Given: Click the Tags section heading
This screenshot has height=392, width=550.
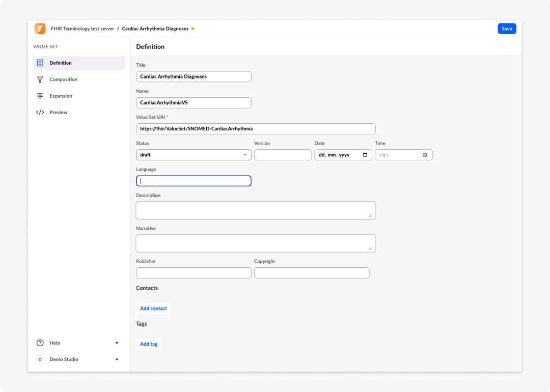Looking at the screenshot, I should (142, 324).
